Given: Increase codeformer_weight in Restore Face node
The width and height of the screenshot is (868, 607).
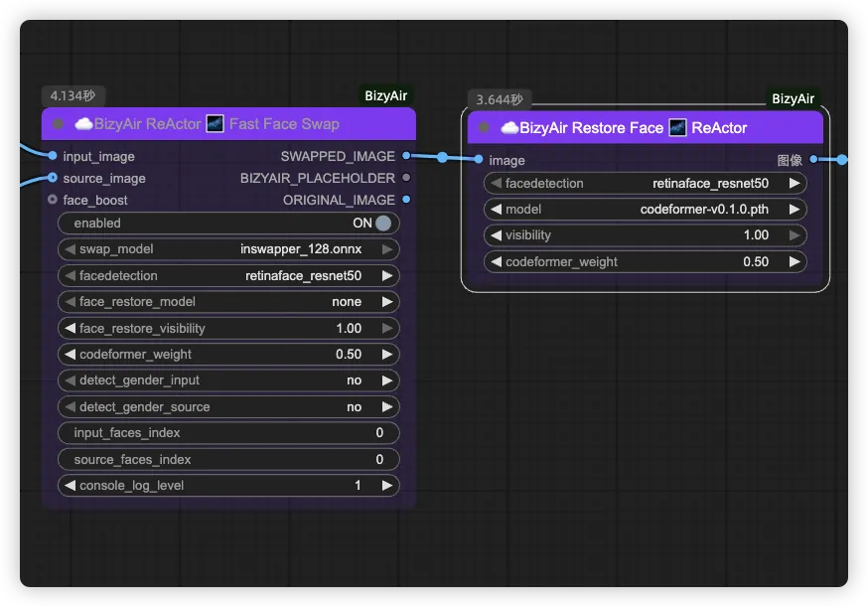Looking at the screenshot, I should pyautogui.click(x=795, y=262).
